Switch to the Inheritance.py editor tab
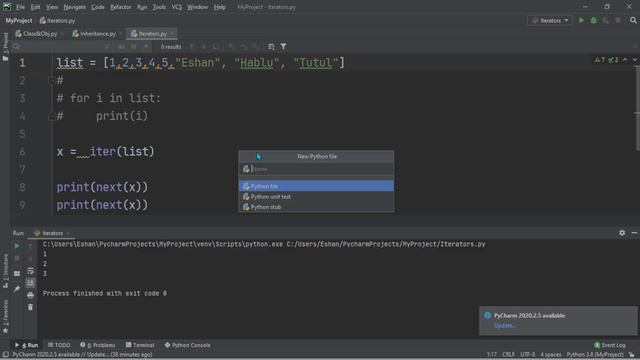The image size is (640, 360). tap(97, 34)
